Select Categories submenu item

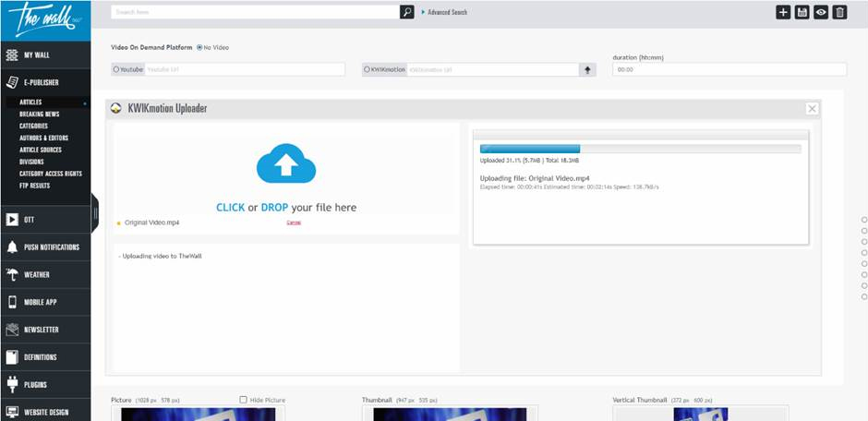tap(34, 126)
